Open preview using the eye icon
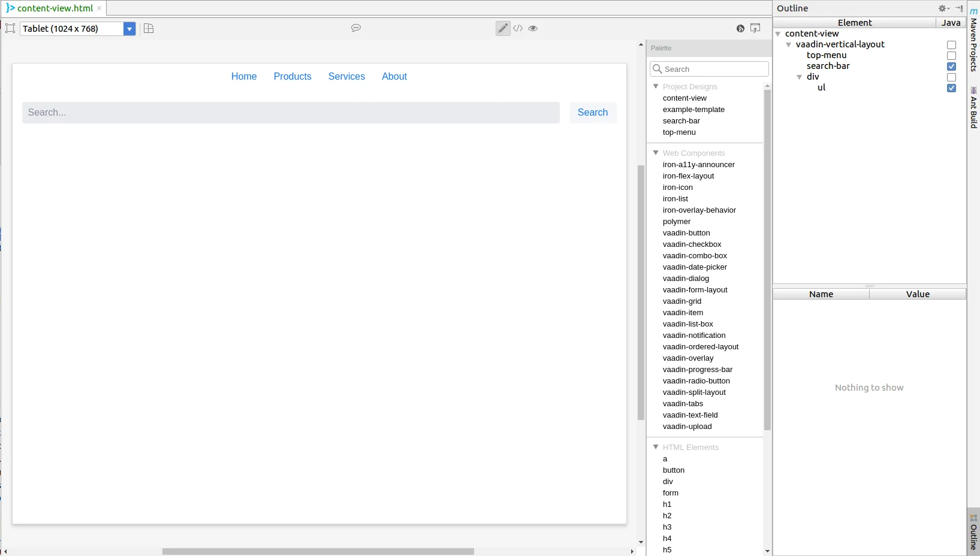 (x=532, y=28)
